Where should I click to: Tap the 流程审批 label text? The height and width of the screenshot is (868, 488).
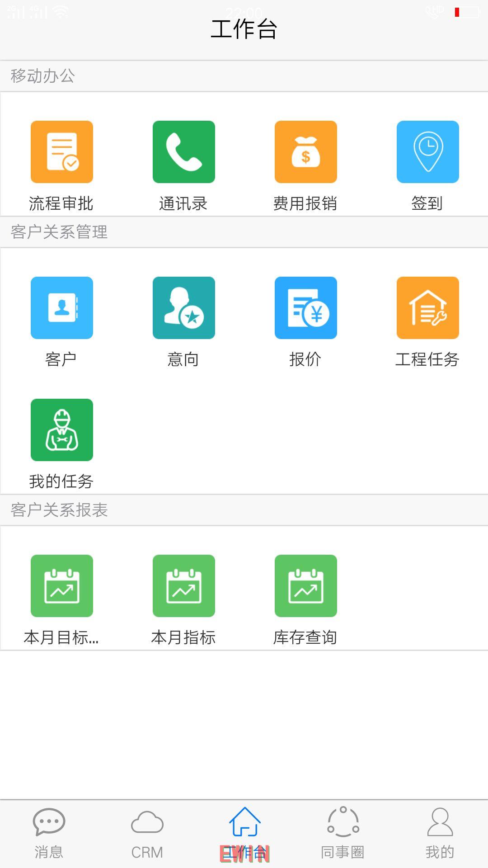coord(61,203)
